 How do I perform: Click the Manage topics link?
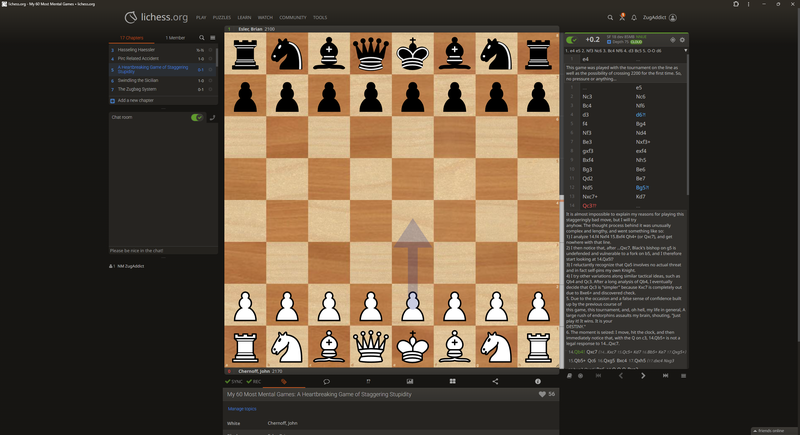pyautogui.click(x=242, y=409)
